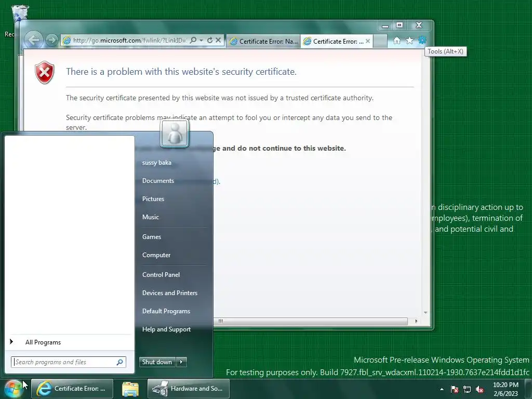The height and width of the screenshot is (399, 532).
Task: Select 'Hardware and So...' taskbar button
Action: tap(188, 389)
